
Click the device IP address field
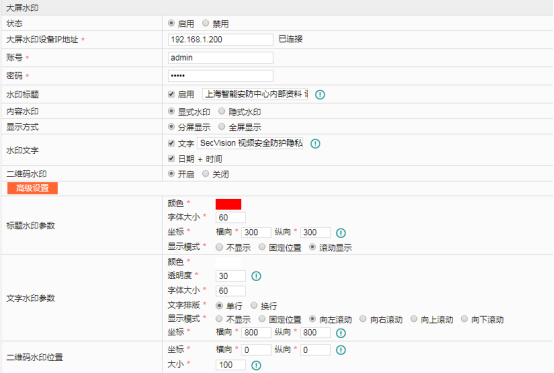click(221, 40)
